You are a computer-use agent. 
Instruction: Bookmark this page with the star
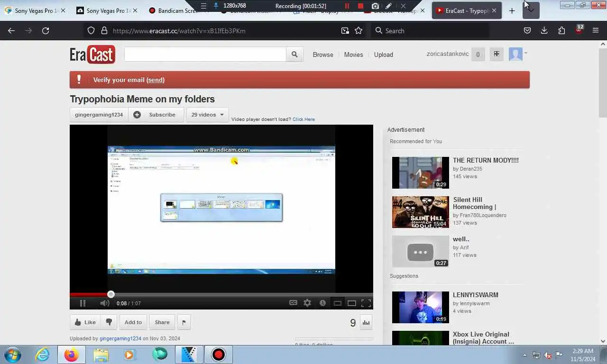359,31
